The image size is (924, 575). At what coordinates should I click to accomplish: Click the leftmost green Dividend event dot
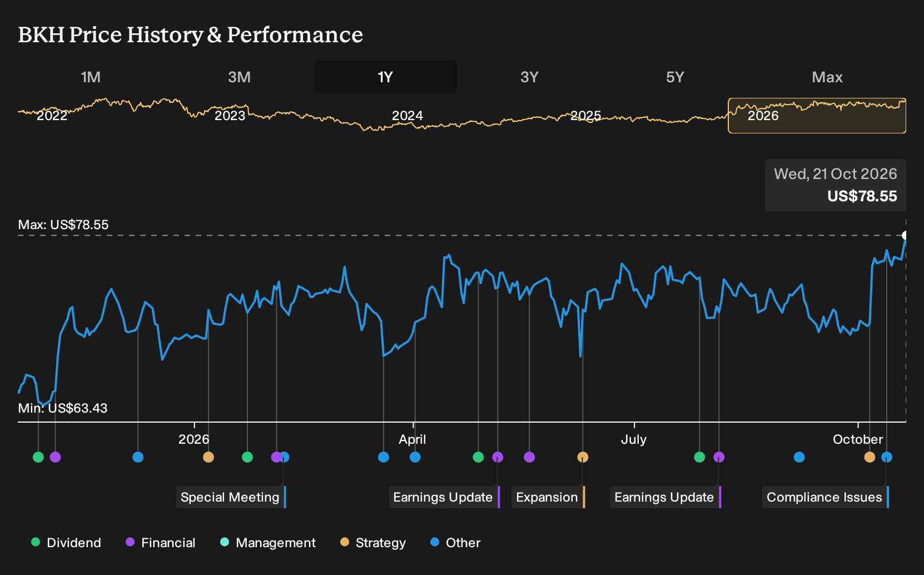38,457
